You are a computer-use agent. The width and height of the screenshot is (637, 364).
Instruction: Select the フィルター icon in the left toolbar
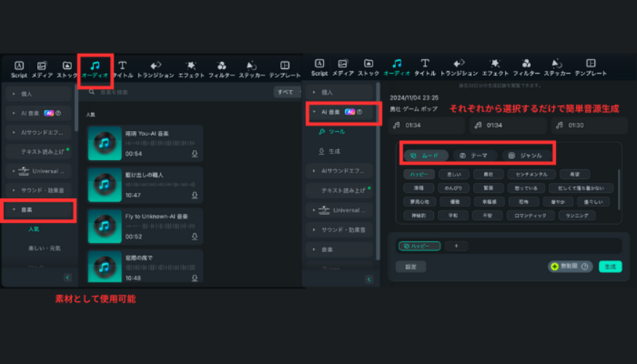[221, 68]
